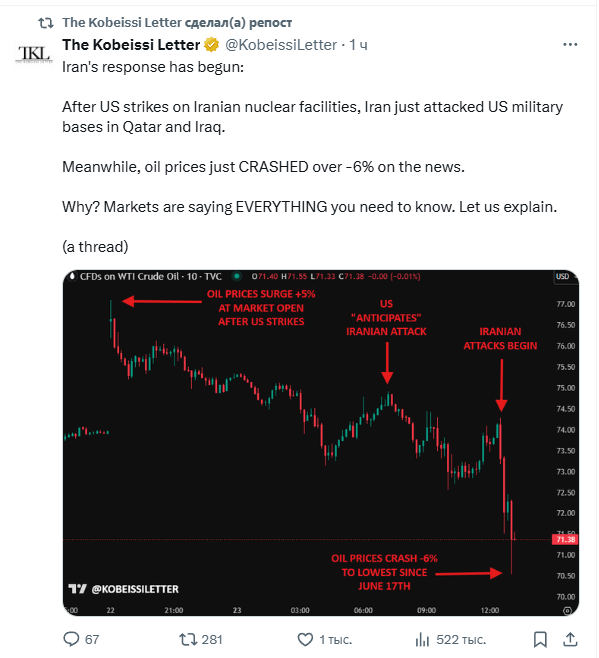Click the 67 replies count

coord(92,640)
